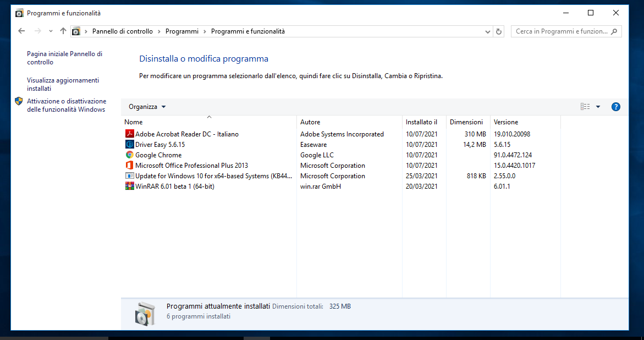Click version 6.01.1 cell
The width and height of the screenshot is (644, 340).
502,186
